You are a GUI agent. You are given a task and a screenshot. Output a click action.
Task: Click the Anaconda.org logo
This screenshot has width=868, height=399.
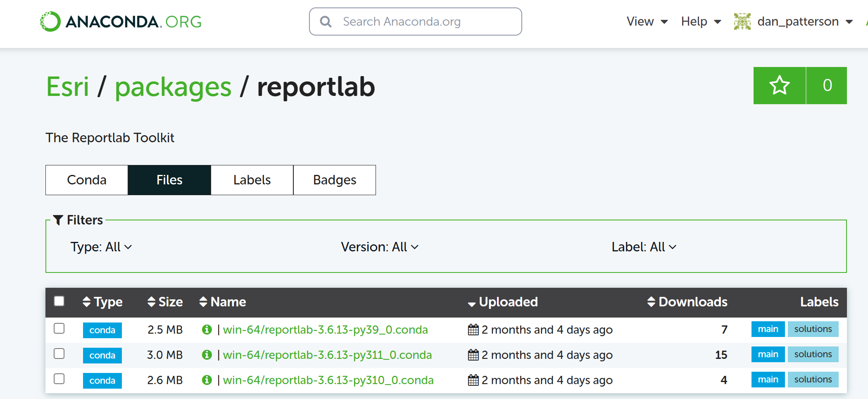(120, 21)
